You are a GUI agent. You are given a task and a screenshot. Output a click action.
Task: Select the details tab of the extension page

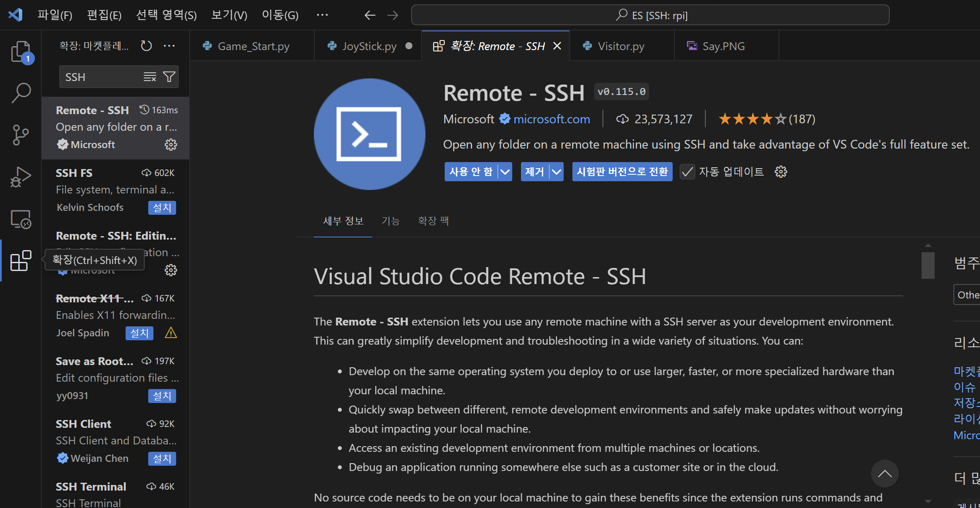(343, 221)
